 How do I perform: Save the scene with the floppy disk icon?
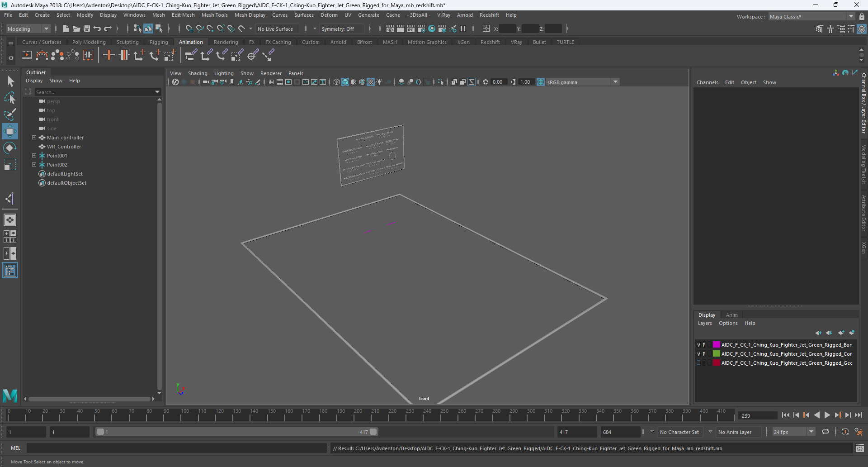click(87, 29)
